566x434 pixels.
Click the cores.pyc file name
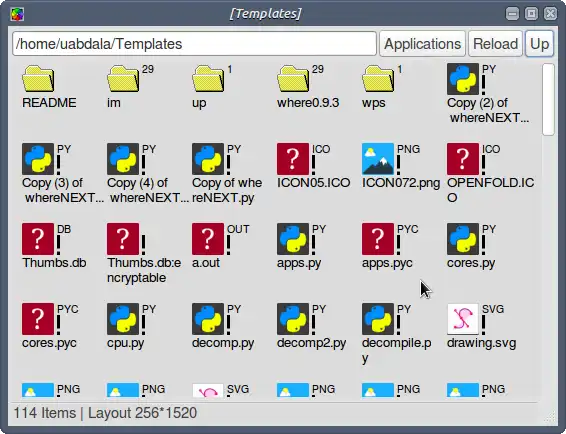tap(49, 343)
